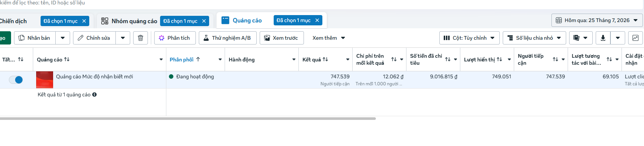This screenshot has width=644, height=146.
Task: Clear the Quảng cáo tab selection chip
Action: coord(317,20)
